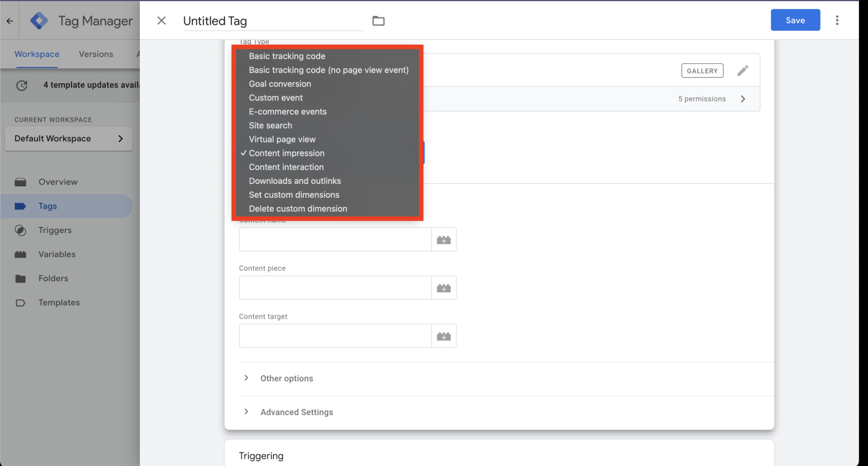This screenshot has width=868, height=466.
Task: Select Content interaction from dropdown list
Action: (x=286, y=167)
